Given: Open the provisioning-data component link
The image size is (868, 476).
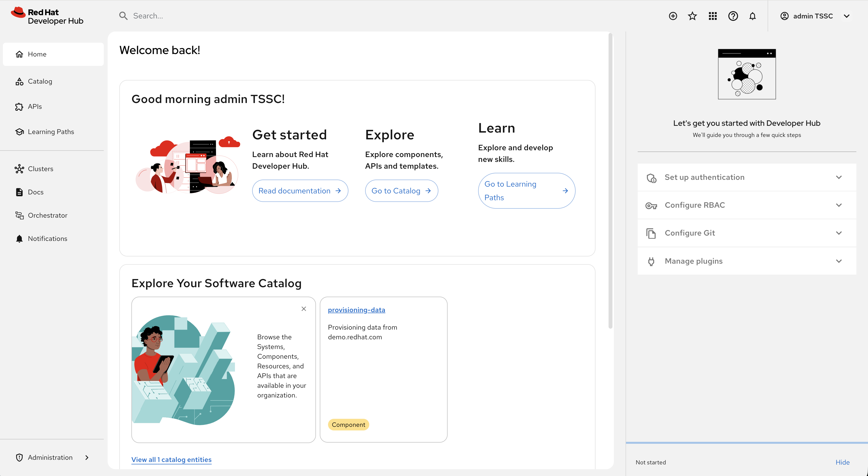Looking at the screenshot, I should [356, 309].
